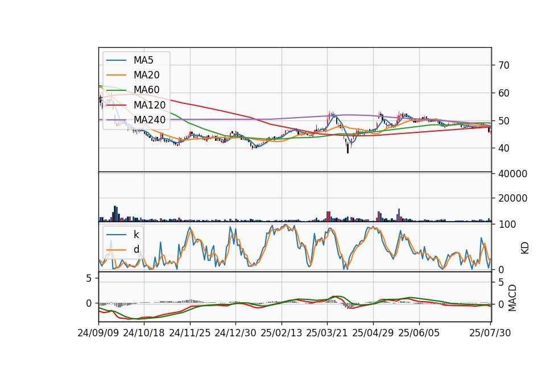Viewport: 546px width, 392px height.
Task: Click the price axis label 50
Action: (x=504, y=121)
